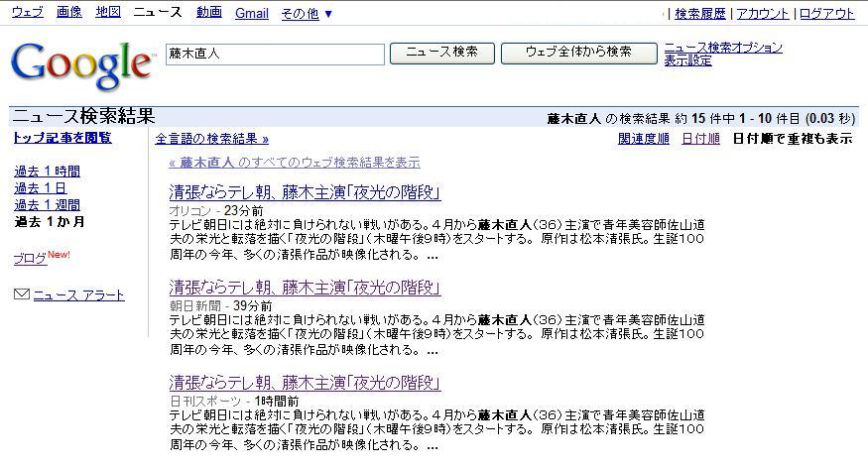Click the 日刊スポーツ - 1時間前 source line
Screen dimensions: 868x467
click(234, 402)
